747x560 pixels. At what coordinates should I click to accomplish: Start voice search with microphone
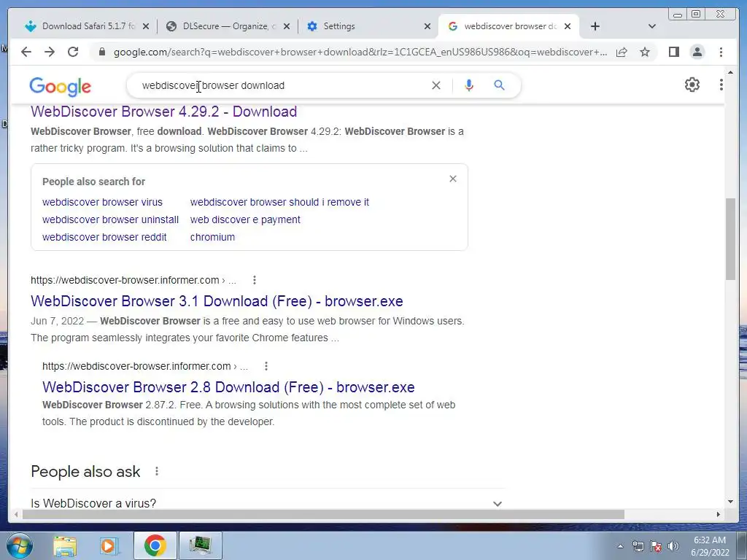coord(469,85)
